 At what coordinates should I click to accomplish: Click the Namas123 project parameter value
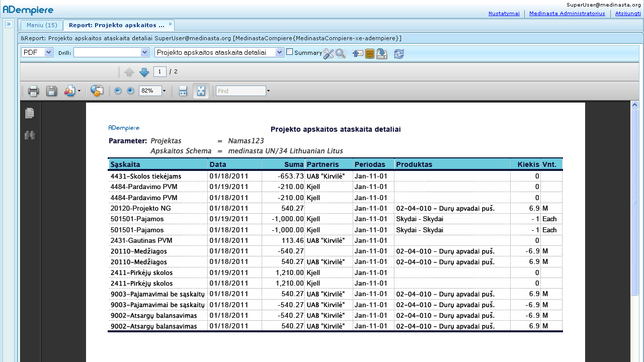[x=246, y=141]
